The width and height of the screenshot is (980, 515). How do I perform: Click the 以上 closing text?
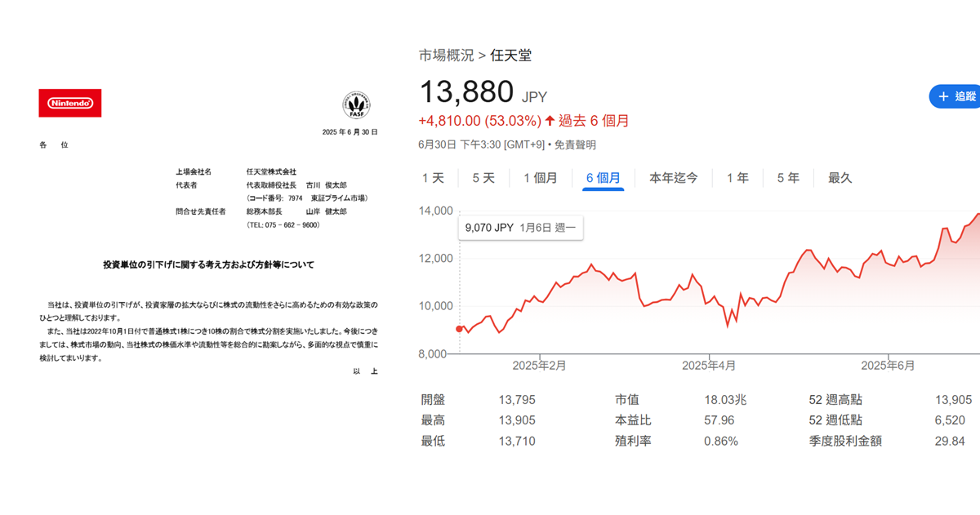(366, 371)
